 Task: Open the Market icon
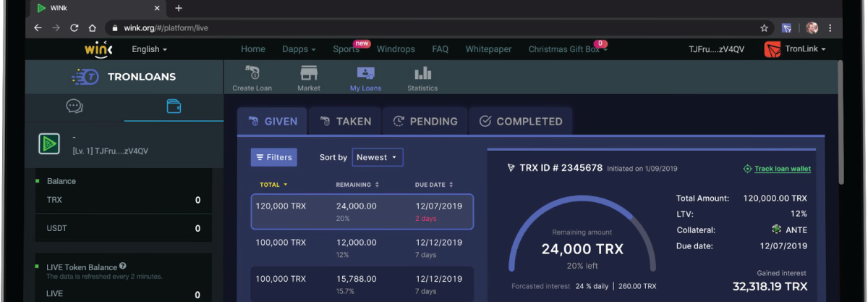click(x=309, y=73)
